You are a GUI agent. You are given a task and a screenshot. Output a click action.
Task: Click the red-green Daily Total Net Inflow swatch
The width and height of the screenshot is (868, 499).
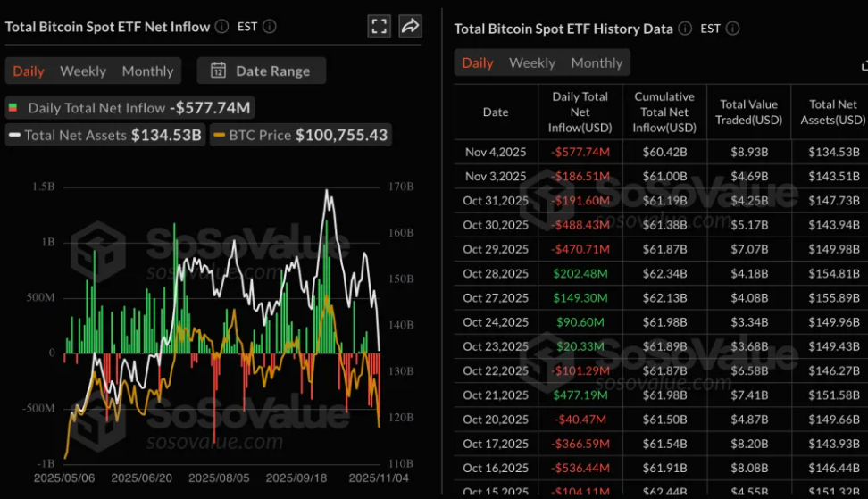13,108
